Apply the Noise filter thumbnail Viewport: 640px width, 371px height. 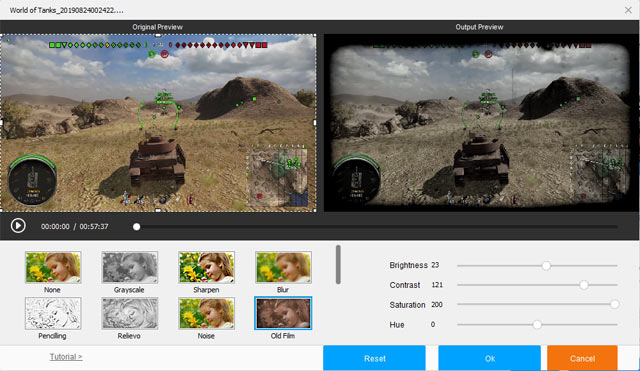(x=207, y=313)
